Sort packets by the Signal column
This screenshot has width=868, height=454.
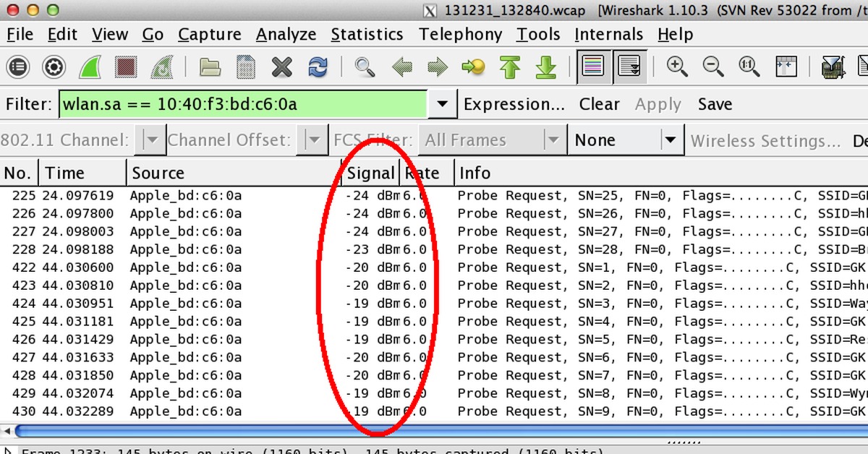(370, 173)
